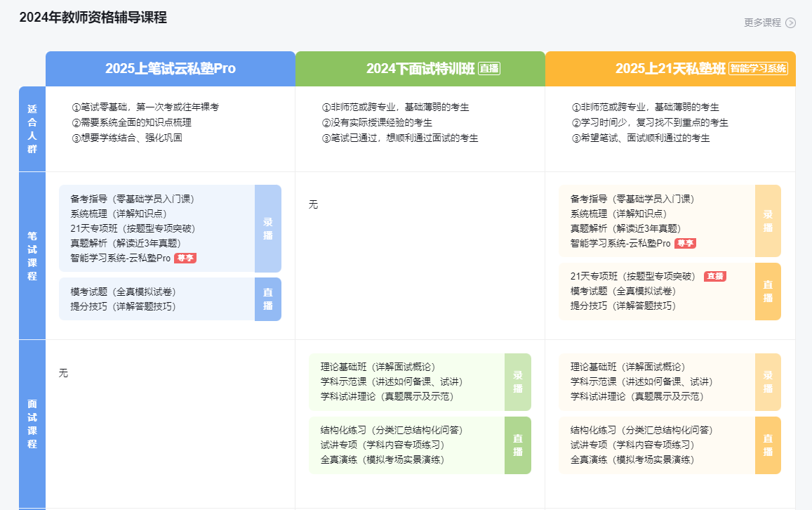812x510 pixels.
Task: Click 智能学习系统-云私塾Pro text in the blue block
Action: 120,259
